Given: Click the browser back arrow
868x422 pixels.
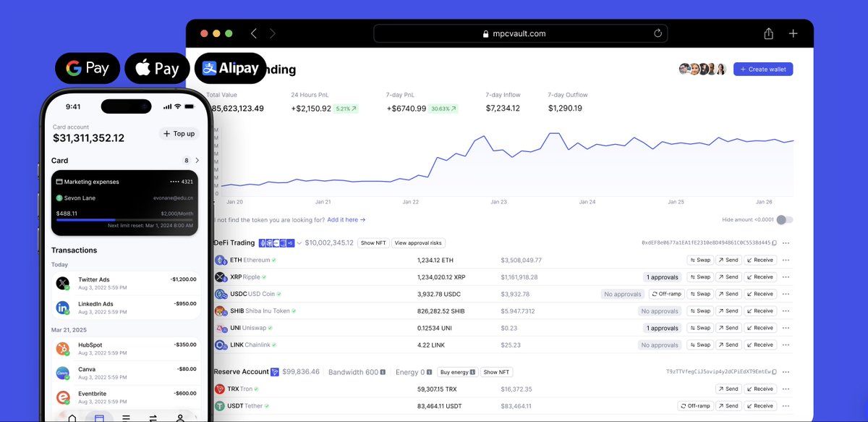Looking at the screenshot, I should point(254,33).
